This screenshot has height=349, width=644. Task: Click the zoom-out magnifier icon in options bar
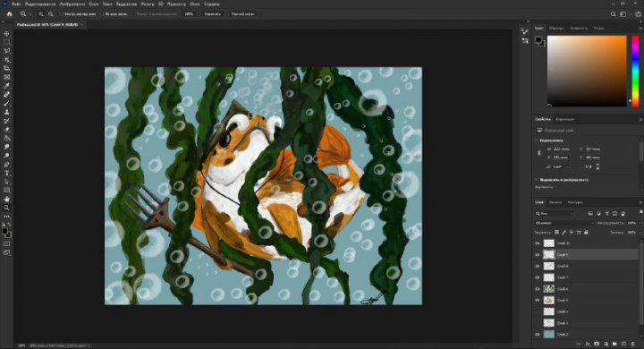coord(51,14)
